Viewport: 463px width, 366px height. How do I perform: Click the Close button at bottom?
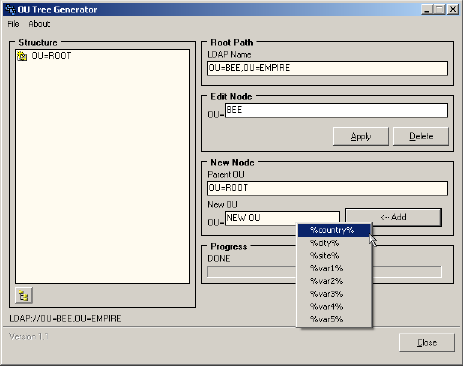427,342
